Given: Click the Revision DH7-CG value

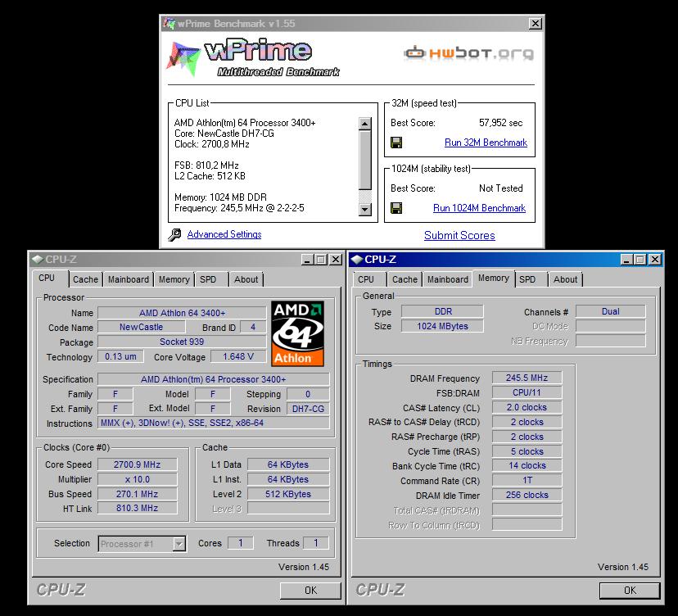Looking at the screenshot, I should coord(308,409).
